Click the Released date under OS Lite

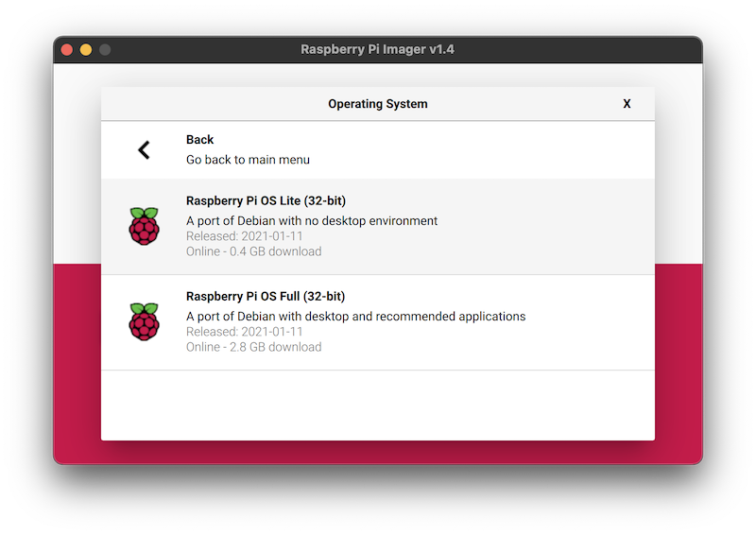click(x=244, y=236)
